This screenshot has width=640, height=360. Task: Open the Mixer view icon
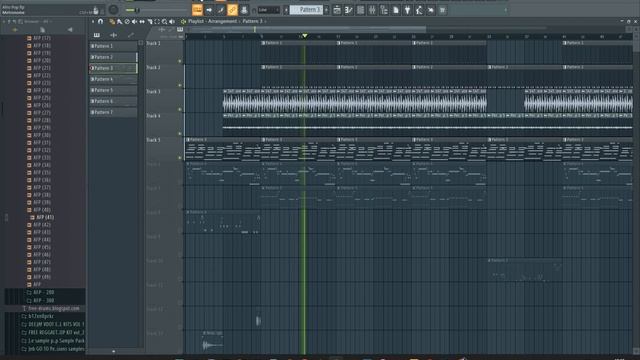tap(372, 10)
